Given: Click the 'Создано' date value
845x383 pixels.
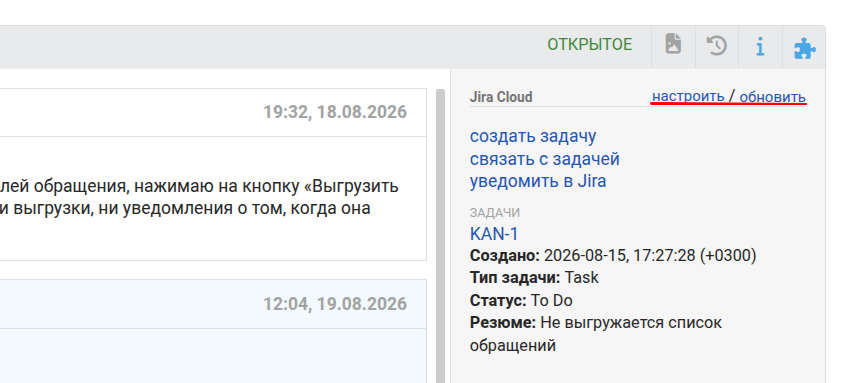Looking at the screenshot, I should (650, 255).
